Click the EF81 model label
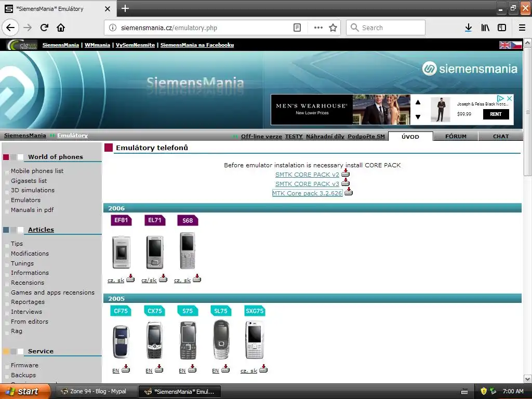The image size is (532, 399). click(121, 220)
